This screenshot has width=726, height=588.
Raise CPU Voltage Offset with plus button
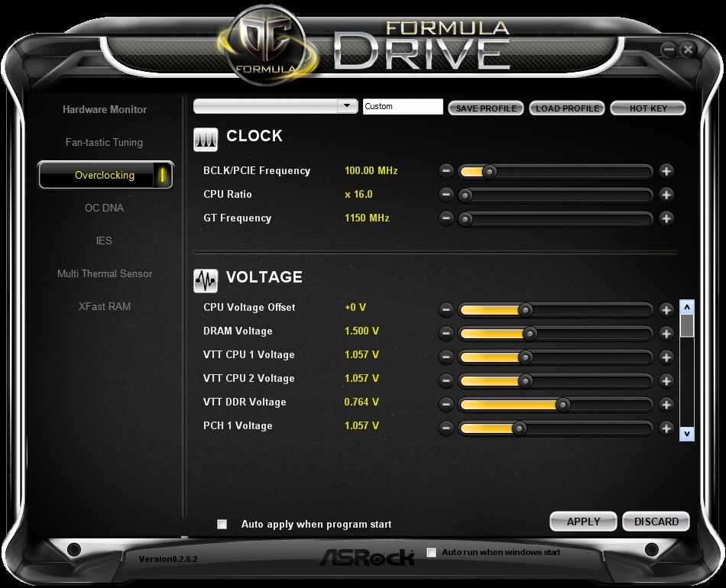pos(666,309)
